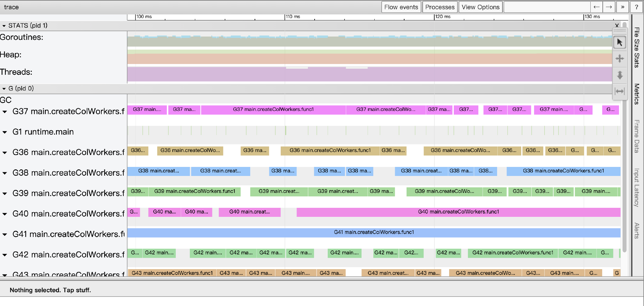
Task: Select the timing measurement tool
Action: click(620, 91)
